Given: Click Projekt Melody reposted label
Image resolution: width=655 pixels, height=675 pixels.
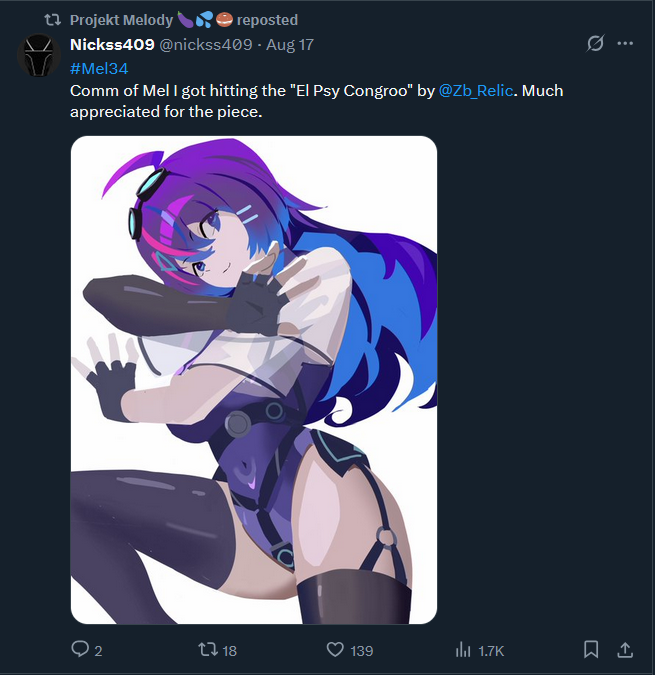Looking at the screenshot, I should pos(184,20).
